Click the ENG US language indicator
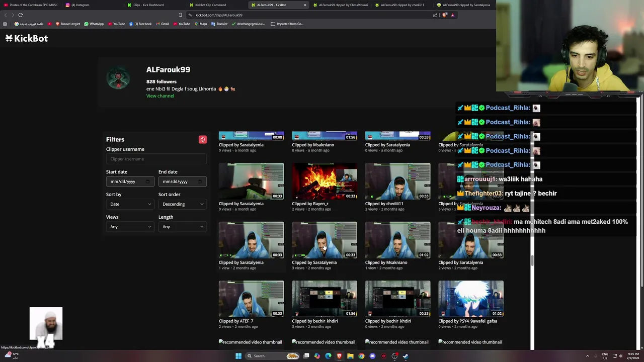644x362 pixels. click(x=605, y=356)
